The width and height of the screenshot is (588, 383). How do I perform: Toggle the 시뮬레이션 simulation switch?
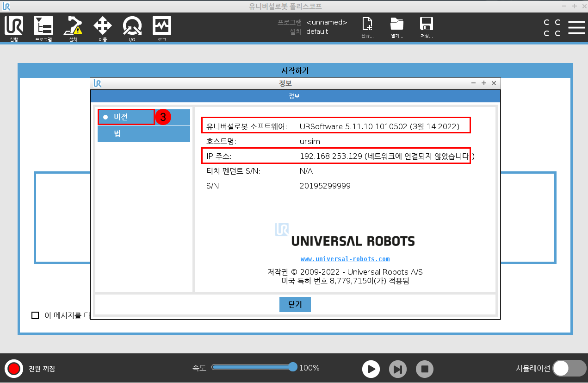[x=570, y=369]
